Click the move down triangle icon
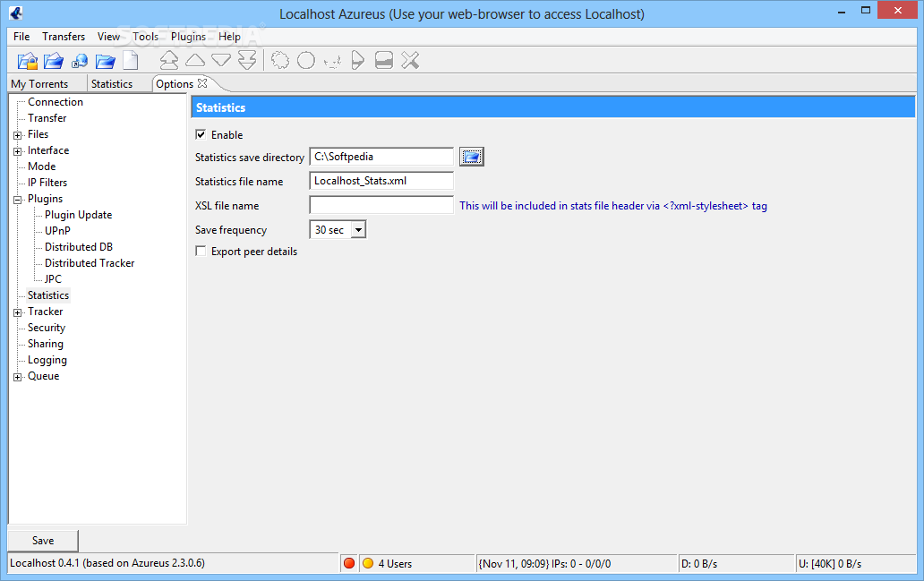Viewport: 924px width, 581px height. point(221,60)
